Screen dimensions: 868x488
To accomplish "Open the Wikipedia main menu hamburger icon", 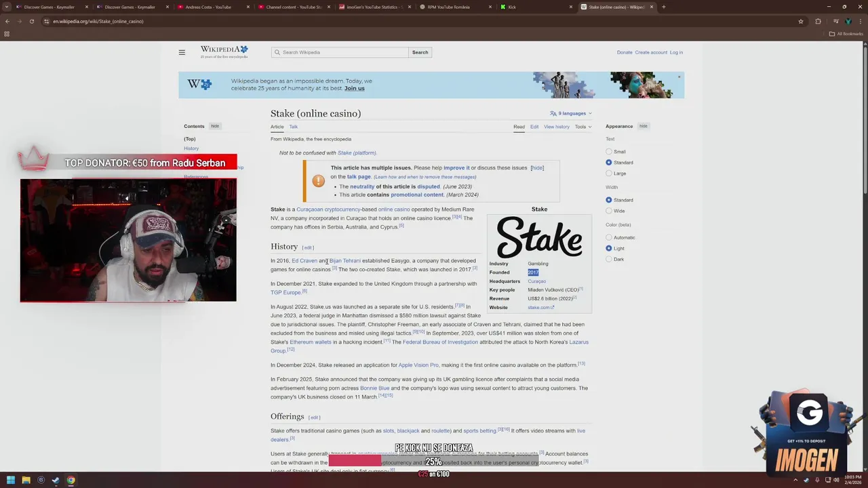I will (x=182, y=52).
